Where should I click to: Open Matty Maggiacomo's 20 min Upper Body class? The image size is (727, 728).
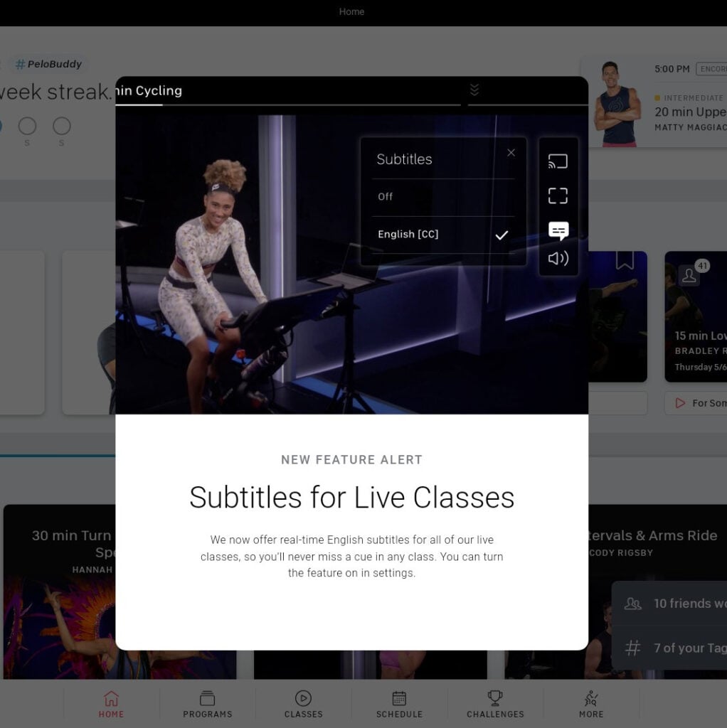click(x=683, y=112)
